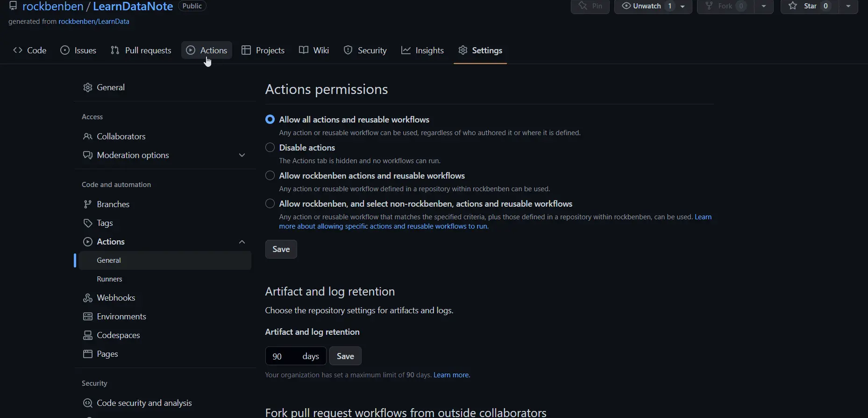Click the Collaborators people icon
The width and height of the screenshot is (868, 418).
pos(87,137)
